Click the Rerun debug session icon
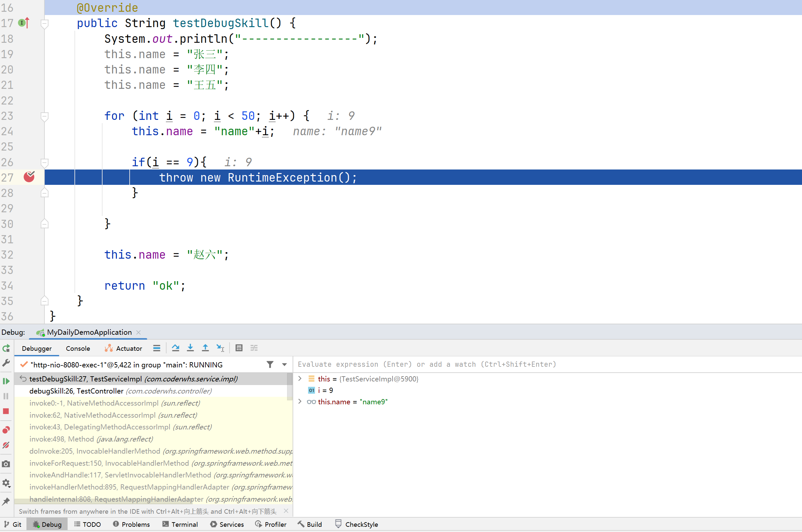The width and height of the screenshot is (802, 532). (x=6, y=348)
